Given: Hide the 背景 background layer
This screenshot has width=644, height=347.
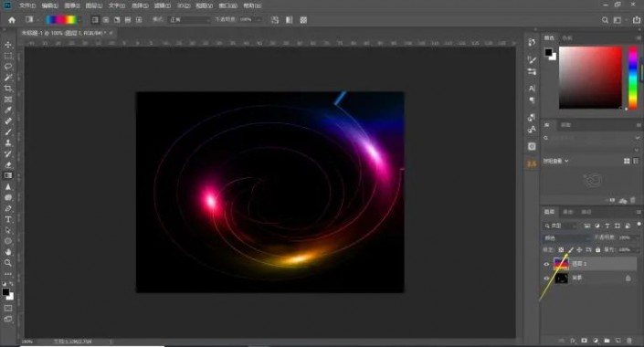Looking at the screenshot, I should 546,278.
